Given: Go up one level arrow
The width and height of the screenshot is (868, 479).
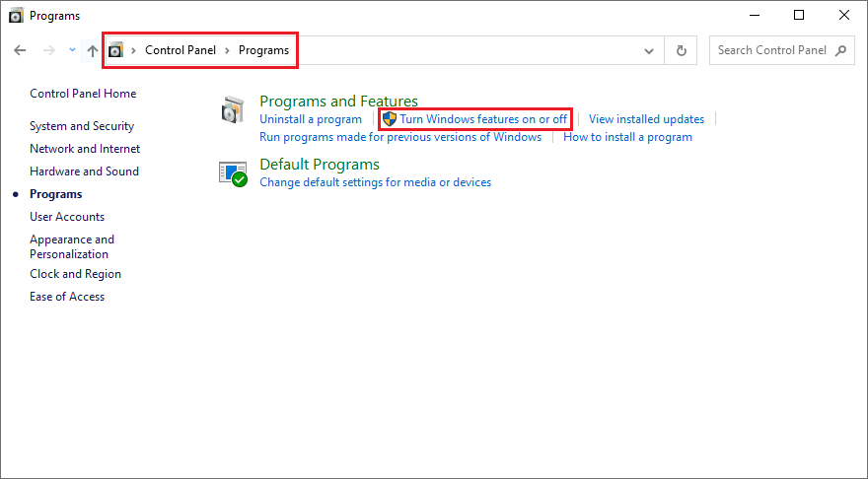Looking at the screenshot, I should pos(93,51).
